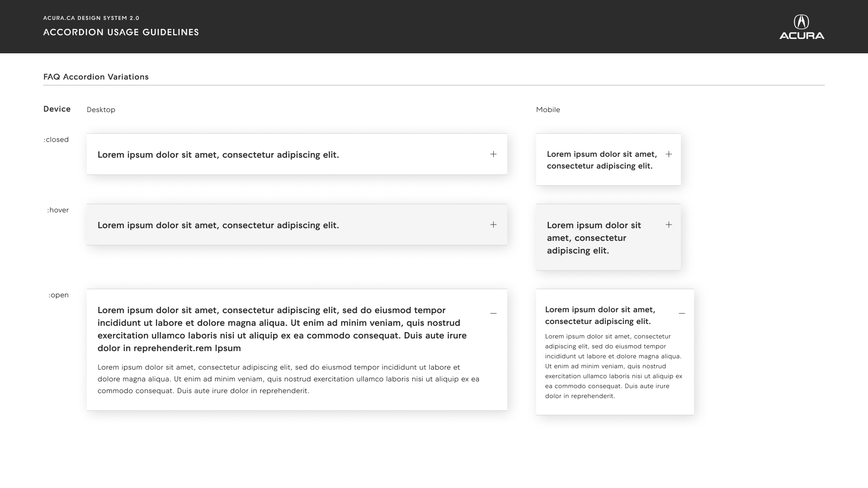
Task: Open the closed mobile accordion title
Action: coord(602,160)
